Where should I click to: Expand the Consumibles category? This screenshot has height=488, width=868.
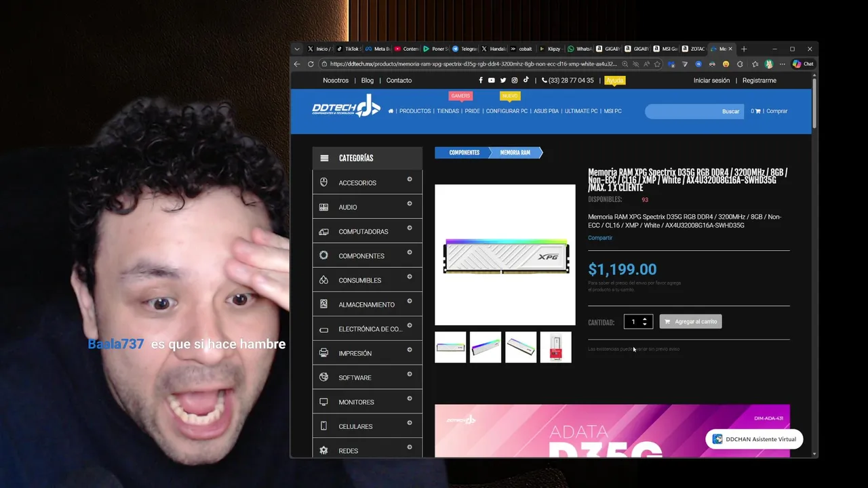[410, 277]
